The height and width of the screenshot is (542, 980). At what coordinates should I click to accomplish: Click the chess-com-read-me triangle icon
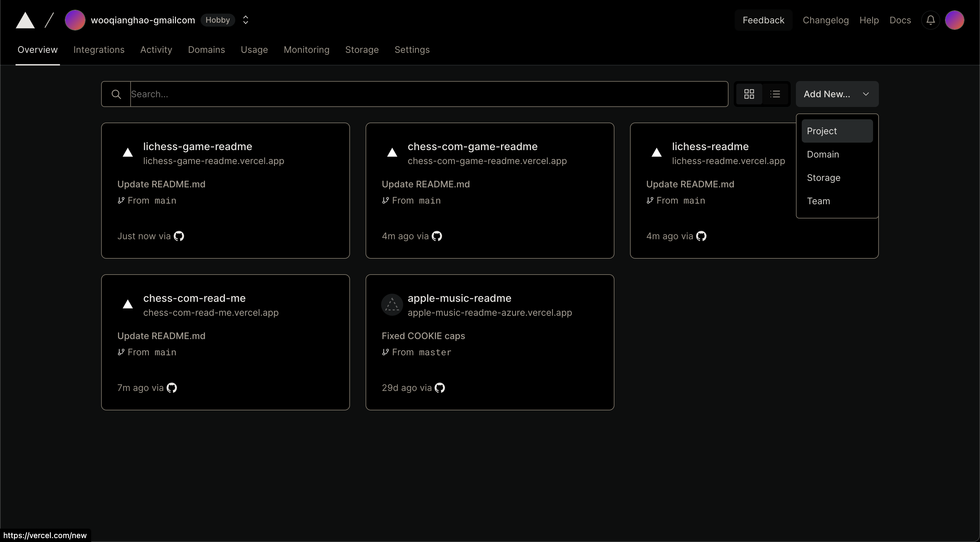tap(128, 304)
